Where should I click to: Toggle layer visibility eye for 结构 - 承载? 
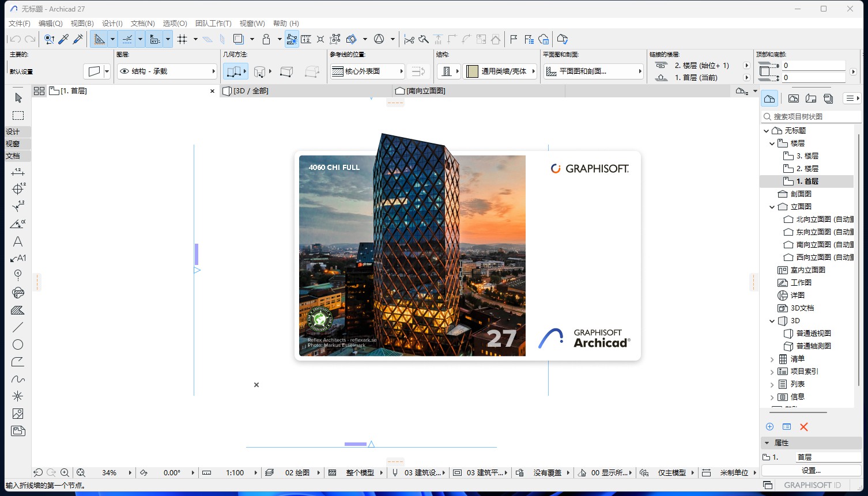point(124,71)
